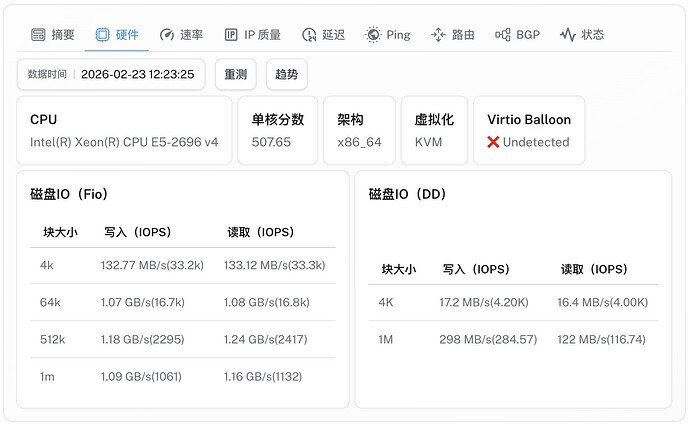Click the architecture value x86_64
The image size is (690, 427).
point(359,142)
